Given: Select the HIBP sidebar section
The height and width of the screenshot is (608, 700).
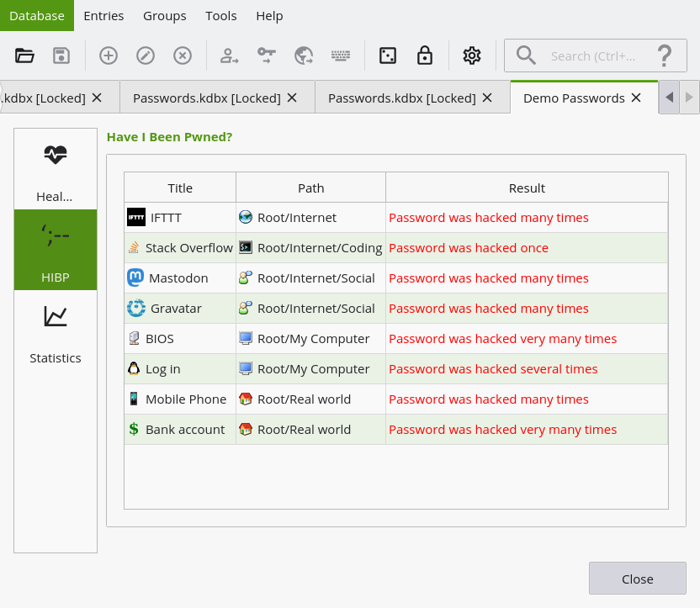Looking at the screenshot, I should pos(56,250).
